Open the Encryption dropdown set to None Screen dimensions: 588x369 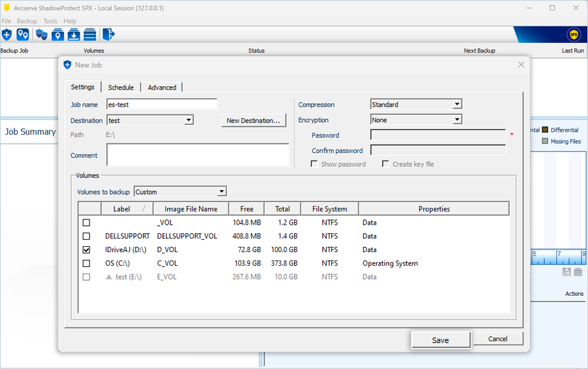(416, 120)
